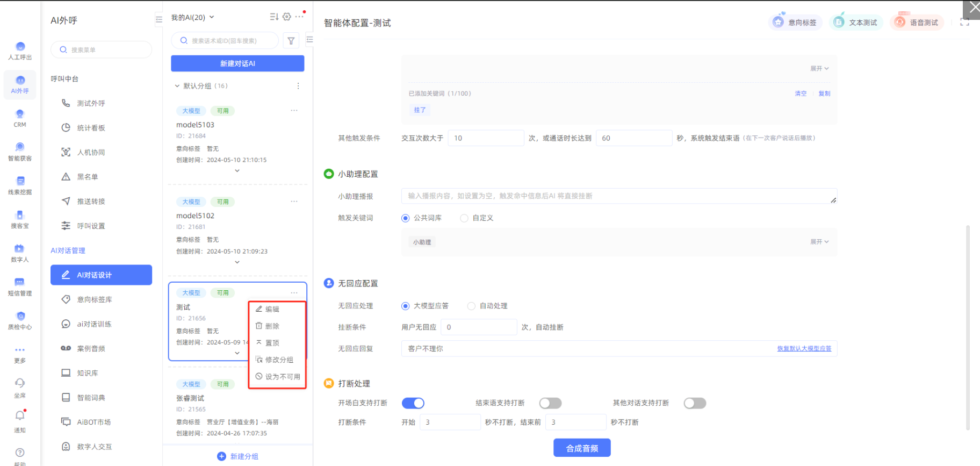Click the fullscreen icon in top right
Viewport: 980px width, 466px height.
964,22
